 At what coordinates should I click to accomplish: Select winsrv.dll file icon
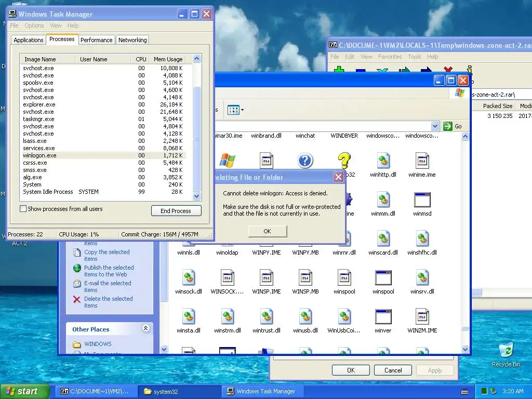(x=422, y=277)
